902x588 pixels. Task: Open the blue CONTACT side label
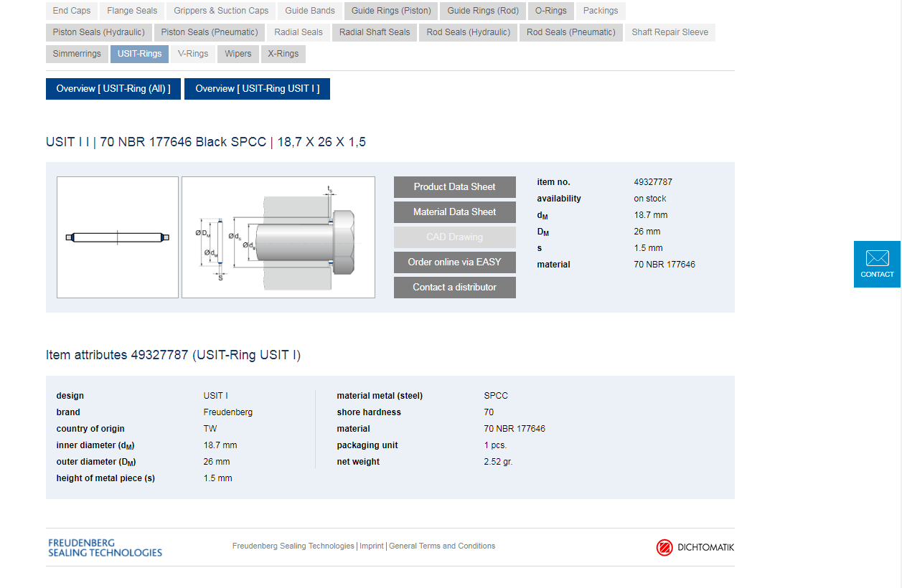pyautogui.click(x=877, y=275)
